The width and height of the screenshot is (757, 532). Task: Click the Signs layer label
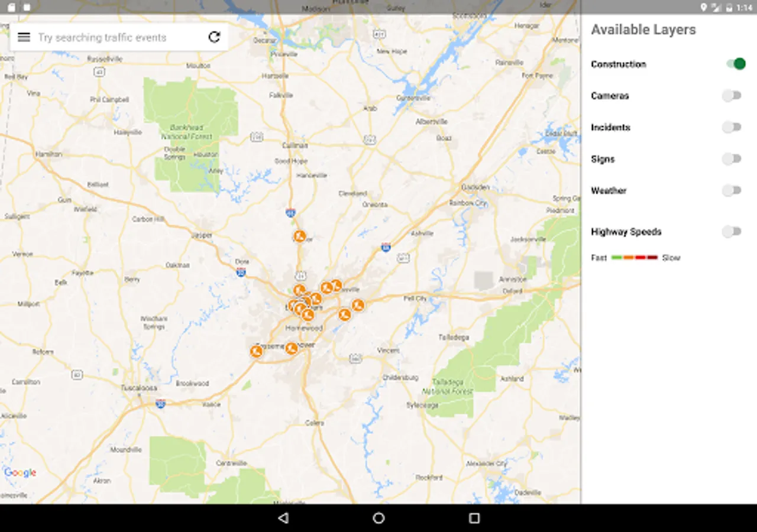[603, 159]
